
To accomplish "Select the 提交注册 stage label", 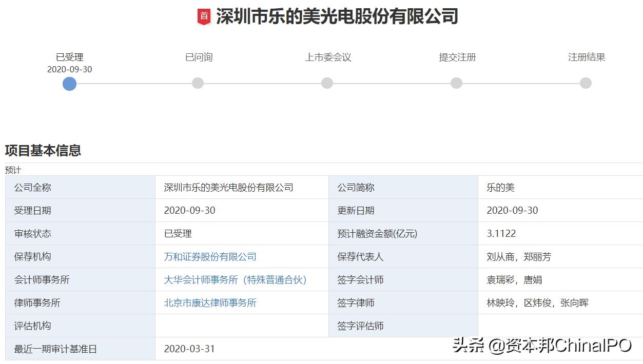I will coord(456,57).
